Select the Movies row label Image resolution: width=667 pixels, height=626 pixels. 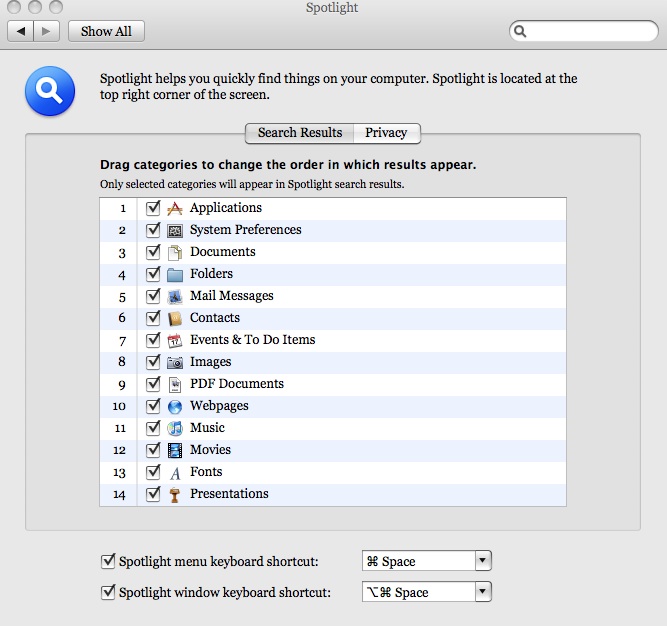[211, 450]
